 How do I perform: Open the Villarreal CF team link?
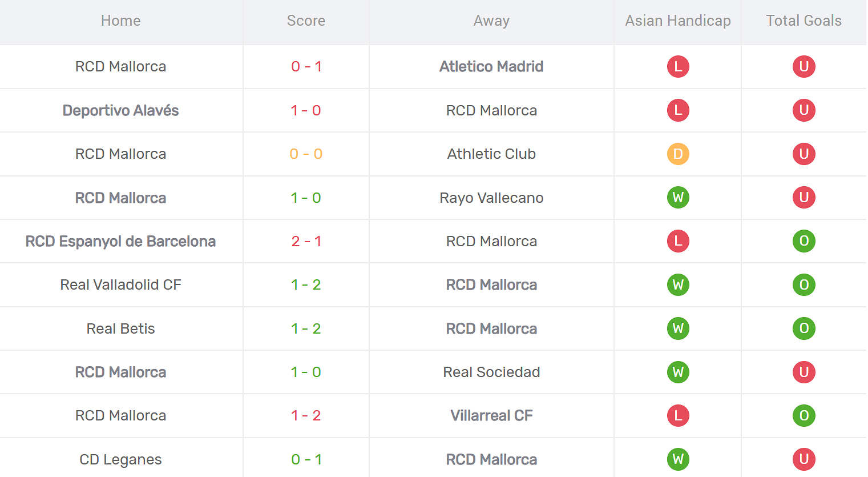point(491,415)
